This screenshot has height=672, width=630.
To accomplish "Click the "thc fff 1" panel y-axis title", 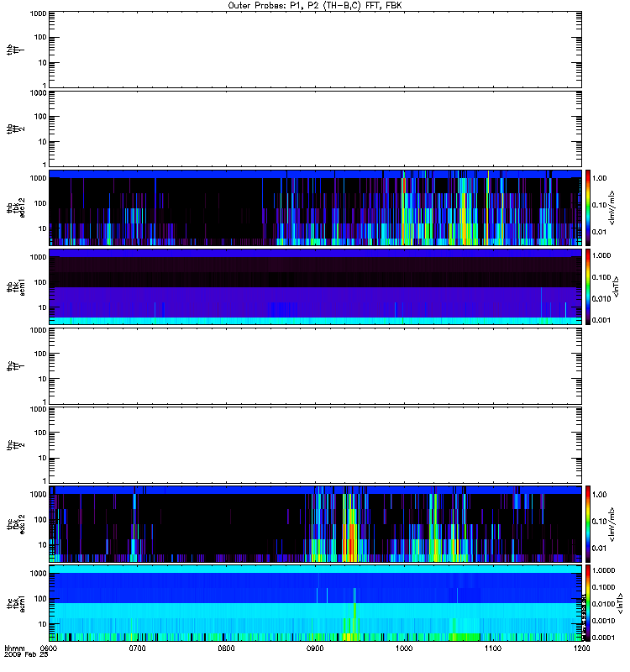I will point(16,366).
